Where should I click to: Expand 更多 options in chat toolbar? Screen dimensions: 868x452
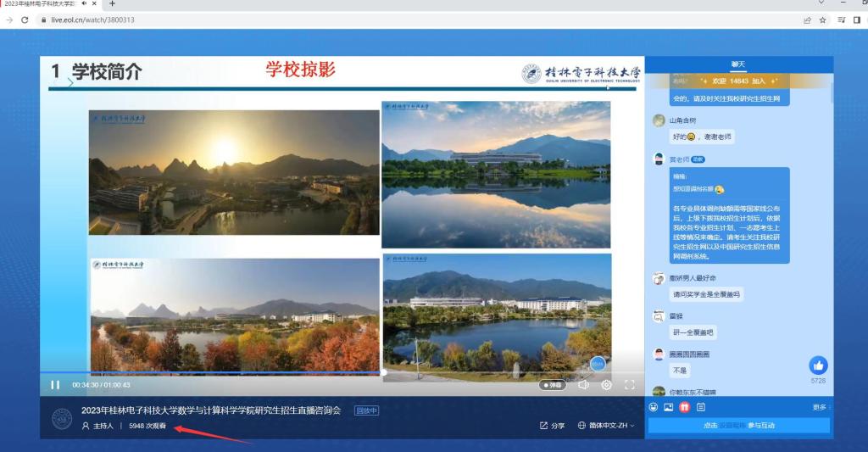[x=820, y=407]
